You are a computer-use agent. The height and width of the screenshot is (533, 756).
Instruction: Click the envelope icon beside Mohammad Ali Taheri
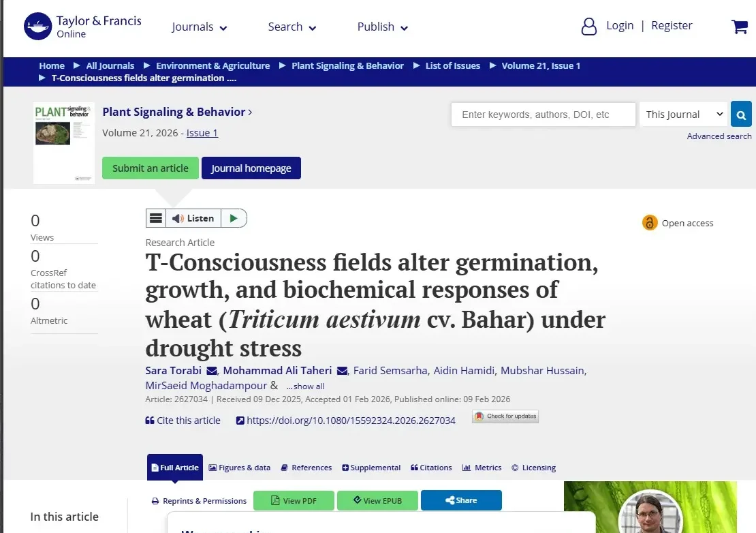pos(343,371)
